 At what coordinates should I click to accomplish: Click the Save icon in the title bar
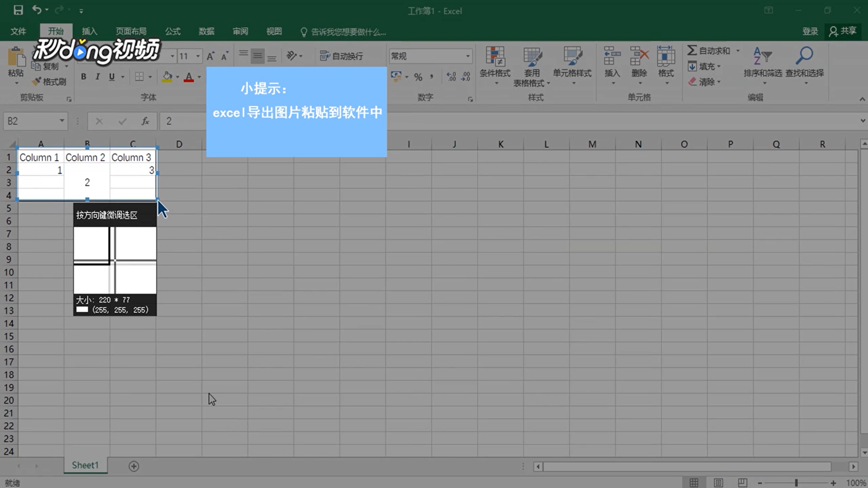18,10
